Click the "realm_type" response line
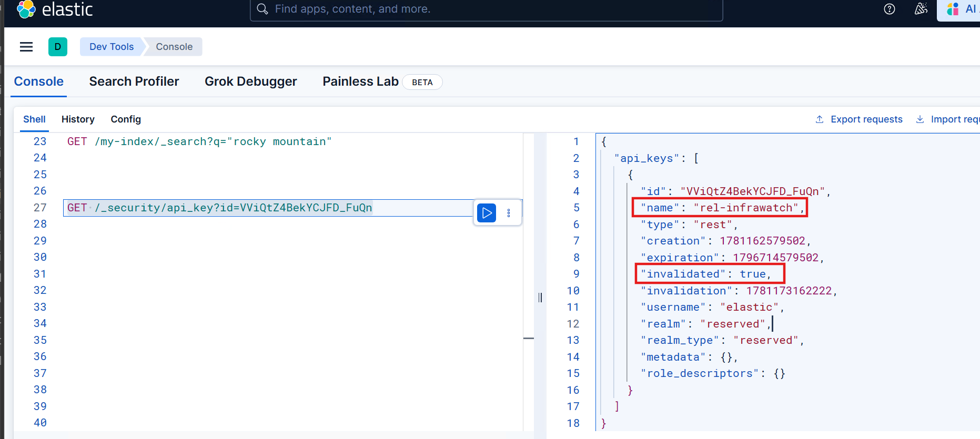The image size is (980, 439). [x=722, y=340]
